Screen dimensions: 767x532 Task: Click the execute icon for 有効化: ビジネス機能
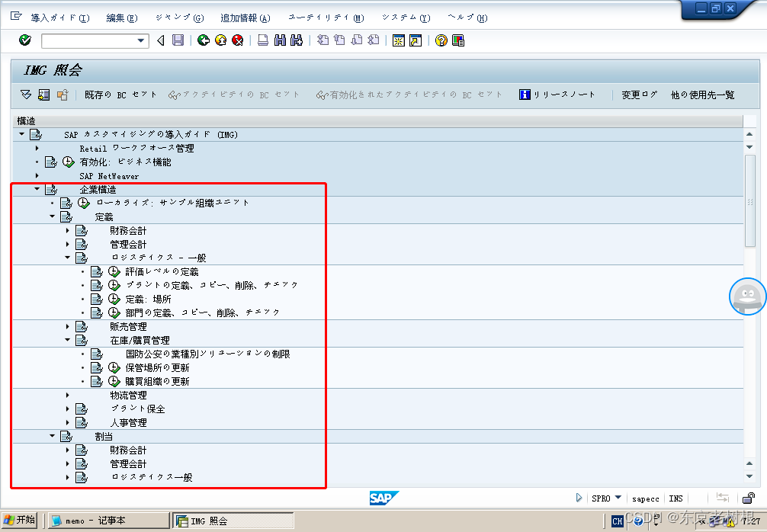click(x=69, y=162)
